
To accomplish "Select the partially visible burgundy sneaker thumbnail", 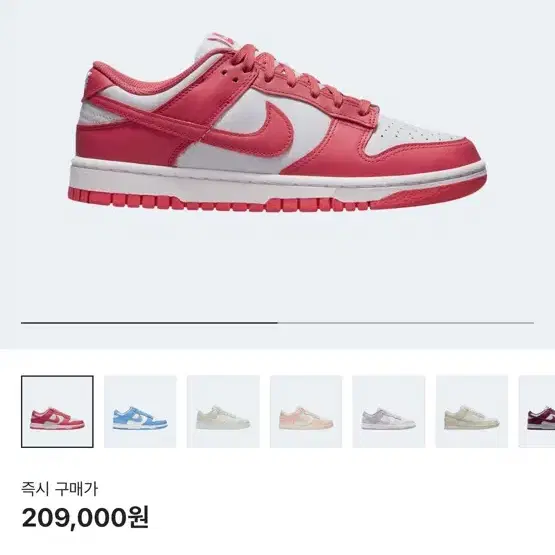I will click(537, 412).
